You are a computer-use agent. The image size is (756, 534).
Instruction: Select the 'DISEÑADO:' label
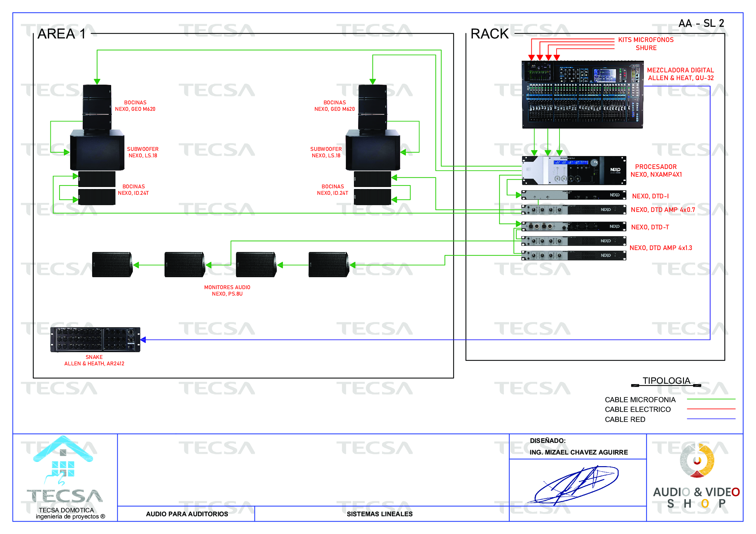tap(548, 441)
